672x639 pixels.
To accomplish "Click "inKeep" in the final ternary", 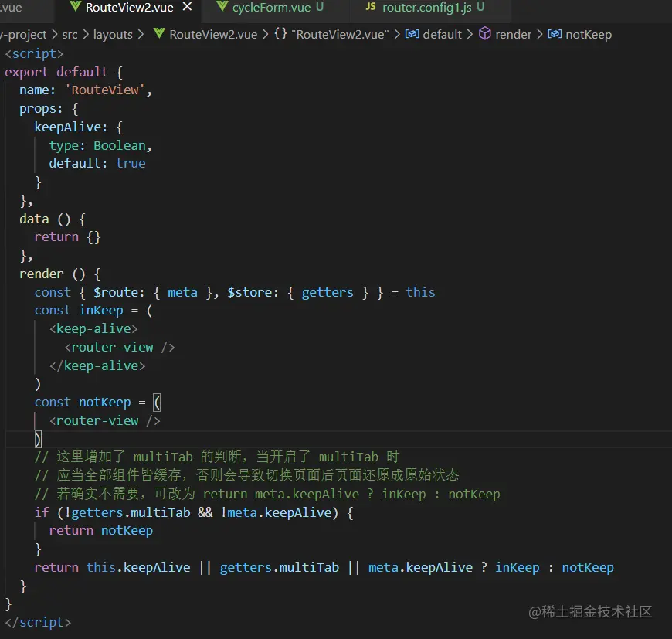I will [518, 567].
